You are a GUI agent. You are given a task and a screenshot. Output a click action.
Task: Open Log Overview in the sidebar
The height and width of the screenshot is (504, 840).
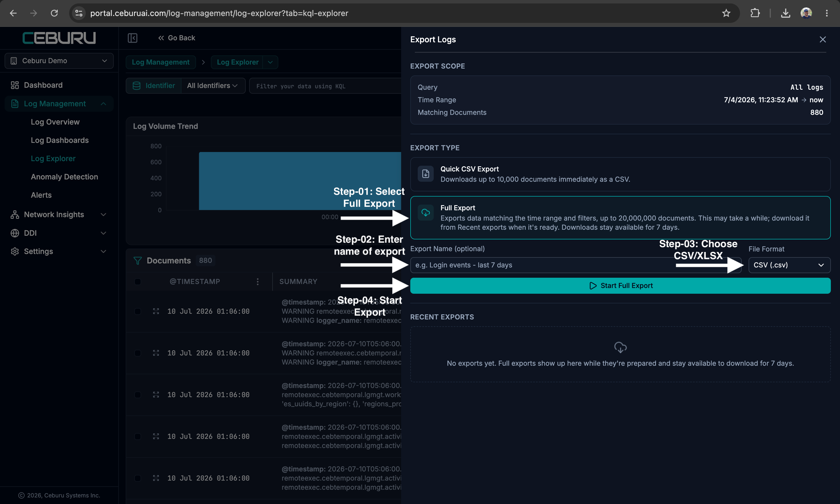point(55,122)
